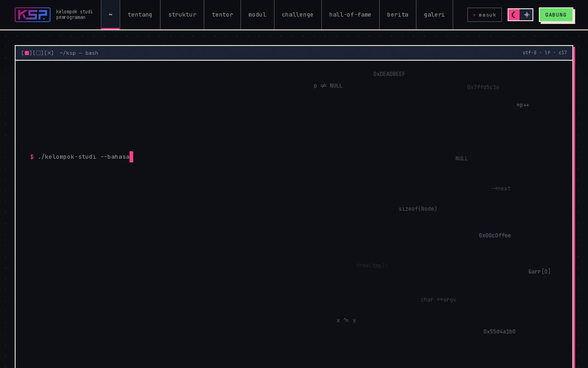588x368 pixels.
Task: Select challenge in the navigation bar
Action: click(298, 15)
